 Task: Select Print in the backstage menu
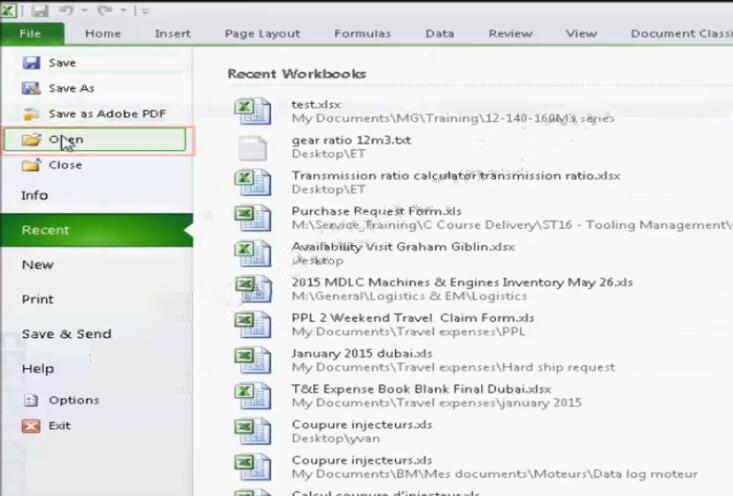tap(37, 300)
